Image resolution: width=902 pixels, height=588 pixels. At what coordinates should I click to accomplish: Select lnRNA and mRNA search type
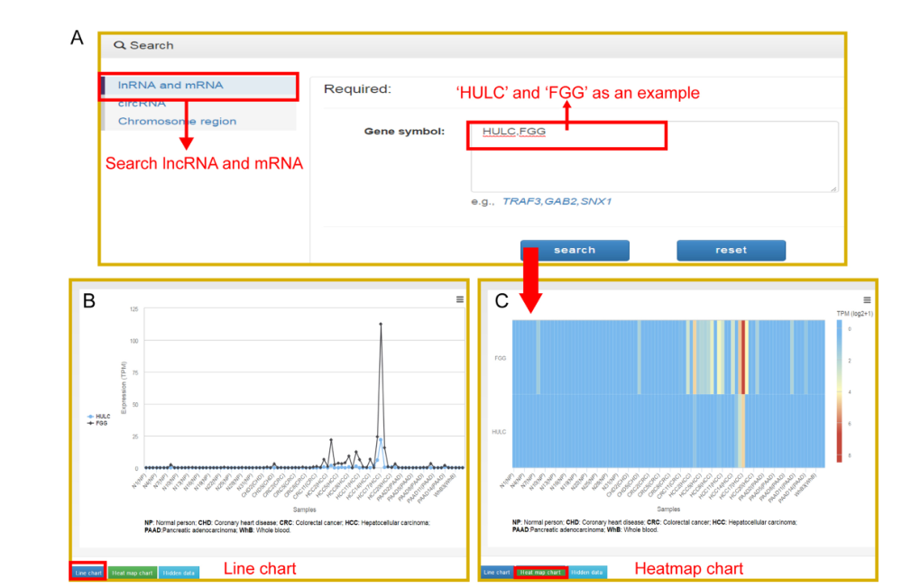click(170, 86)
